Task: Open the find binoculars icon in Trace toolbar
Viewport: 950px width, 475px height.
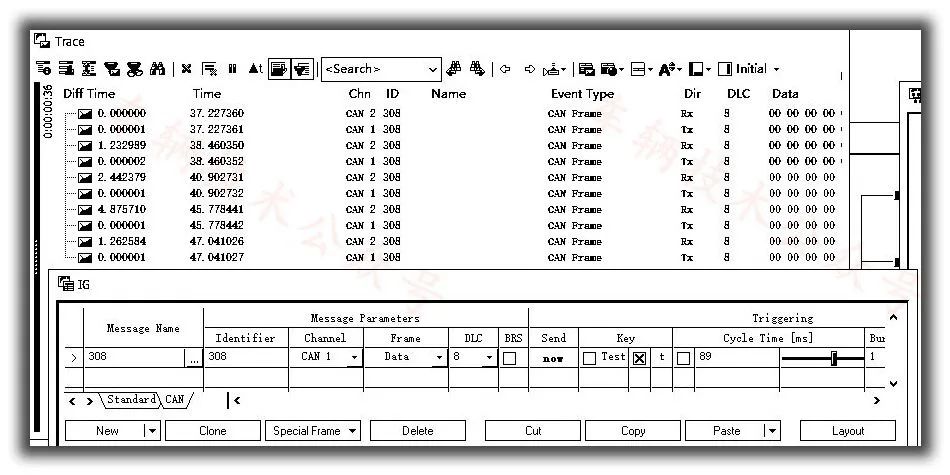Action: pos(157,69)
